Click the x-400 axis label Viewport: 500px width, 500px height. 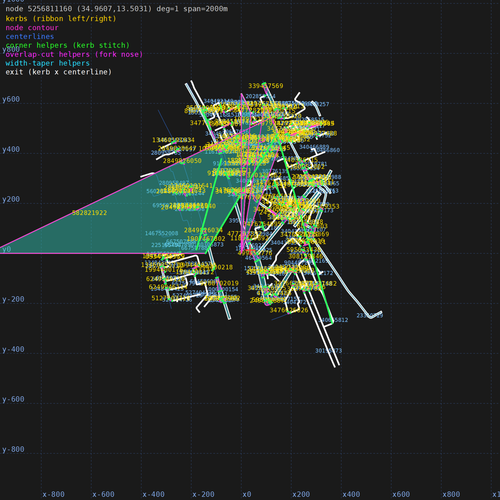tap(153, 494)
